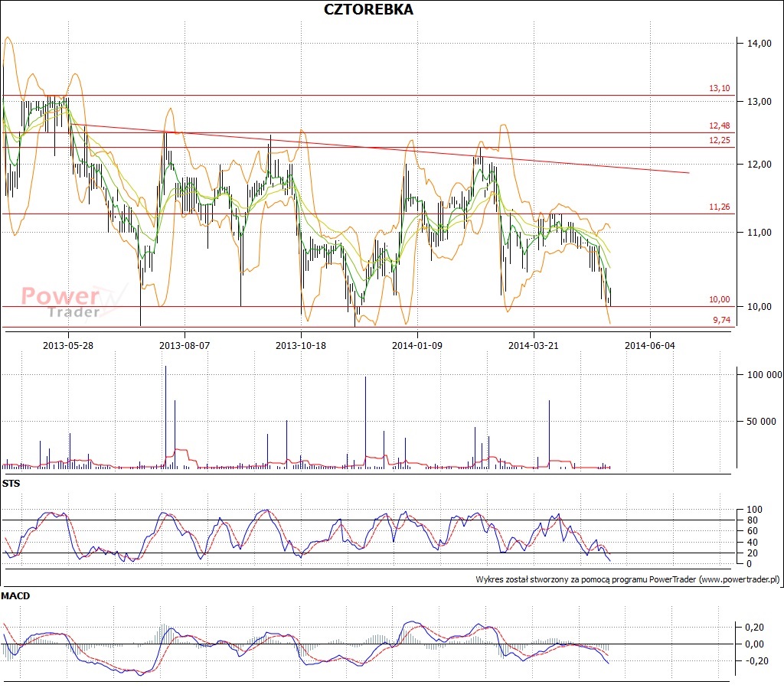Click the CZTOREBKA chart title

368,9
